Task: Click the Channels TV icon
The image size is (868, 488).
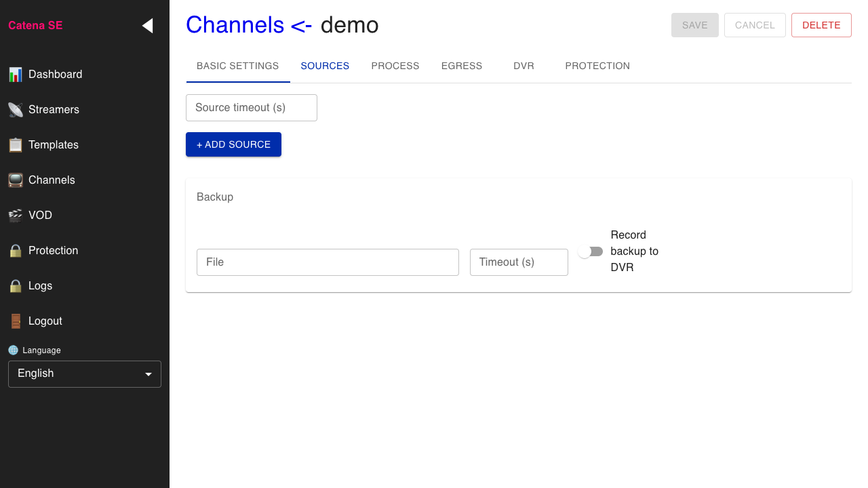Action: 15,180
